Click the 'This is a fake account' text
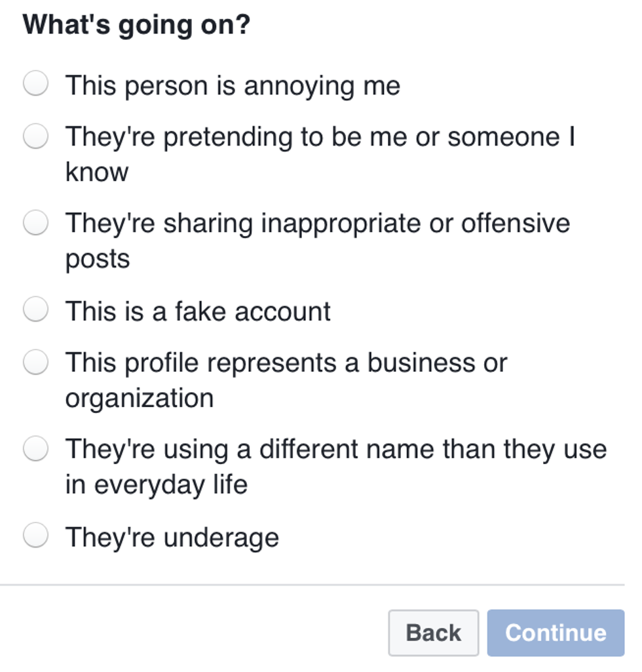642x672 pixels. [198, 311]
